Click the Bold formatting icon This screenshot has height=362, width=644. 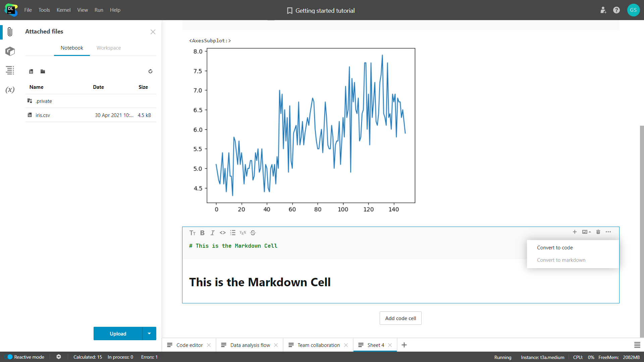(x=202, y=233)
